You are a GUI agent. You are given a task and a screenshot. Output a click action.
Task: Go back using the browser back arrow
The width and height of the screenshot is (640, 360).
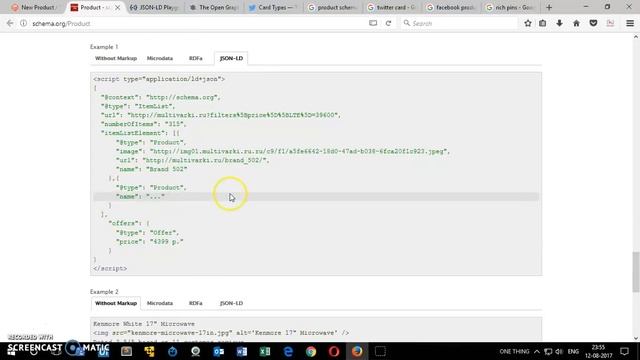click(10, 23)
